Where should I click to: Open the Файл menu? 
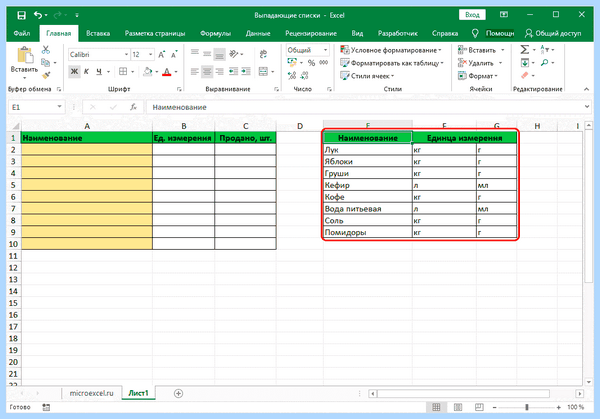[22, 33]
